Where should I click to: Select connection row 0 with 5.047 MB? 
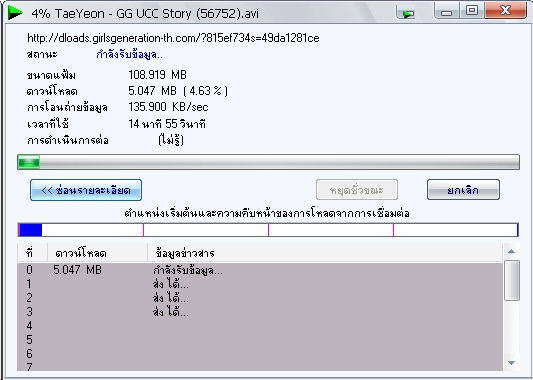pos(260,270)
